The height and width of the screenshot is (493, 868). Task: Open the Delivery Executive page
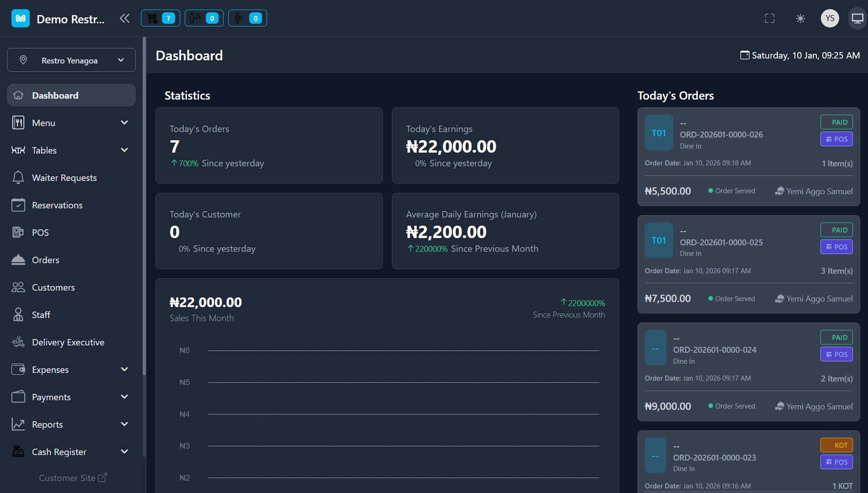coord(68,342)
